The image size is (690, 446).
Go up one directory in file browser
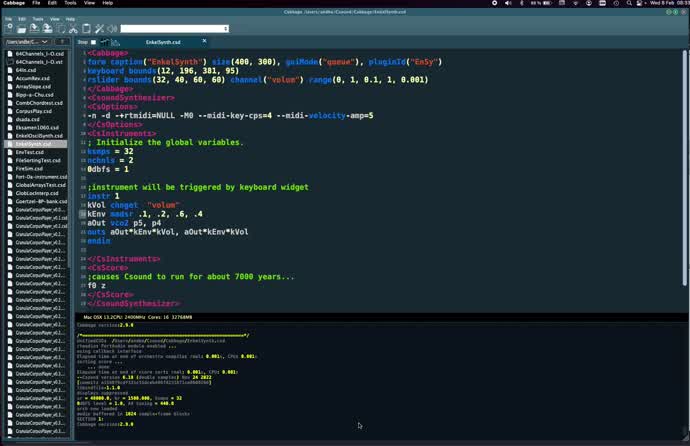pyautogui.click(x=62, y=42)
